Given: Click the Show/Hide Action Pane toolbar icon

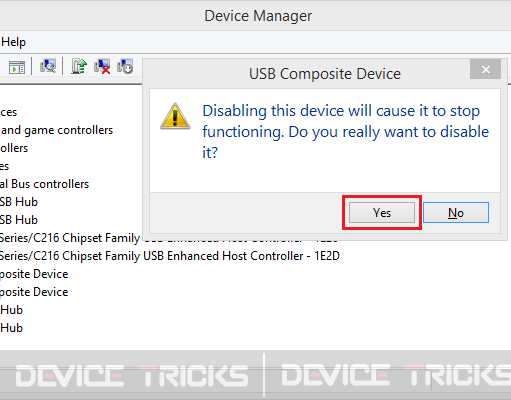Looking at the screenshot, I should 17,67.
